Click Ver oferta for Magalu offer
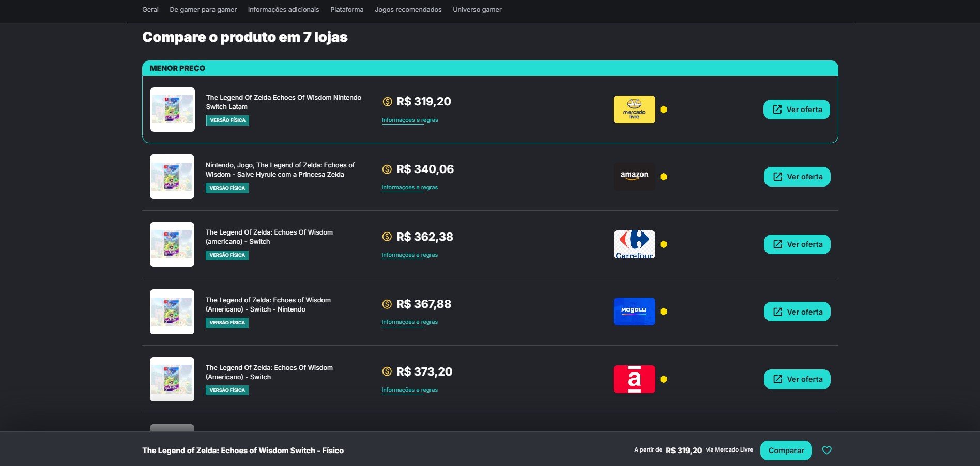980x466 pixels. 797,312
